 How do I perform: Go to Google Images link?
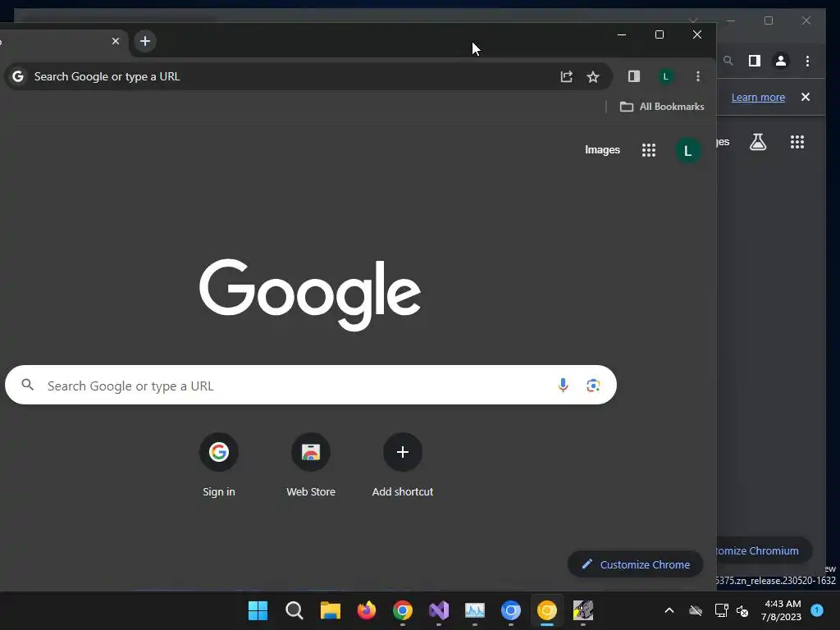coord(602,150)
